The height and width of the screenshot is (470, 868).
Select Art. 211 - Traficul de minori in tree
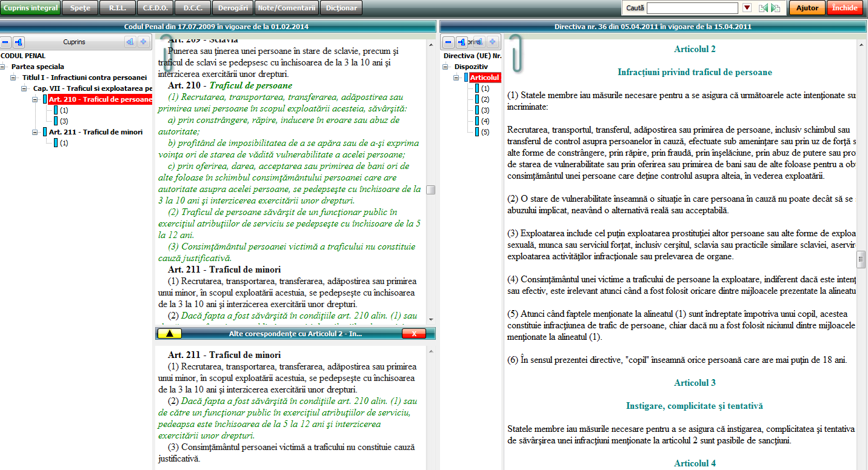tap(96, 132)
